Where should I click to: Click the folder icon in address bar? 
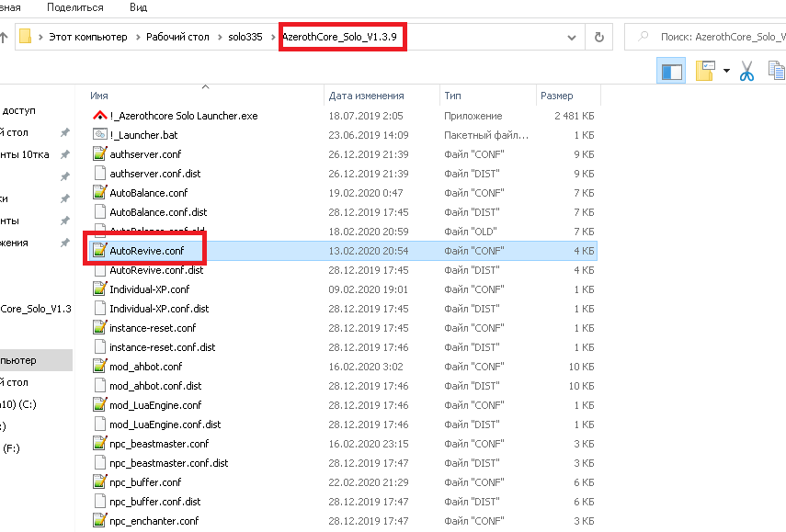(25, 37)
